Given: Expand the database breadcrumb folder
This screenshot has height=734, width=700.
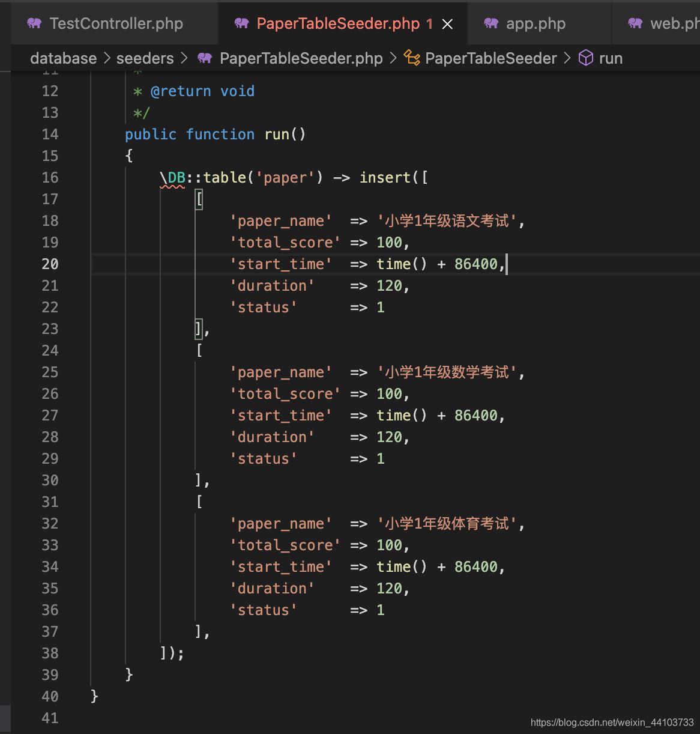Looking at the screenshot, I should [x=63, y=58].
